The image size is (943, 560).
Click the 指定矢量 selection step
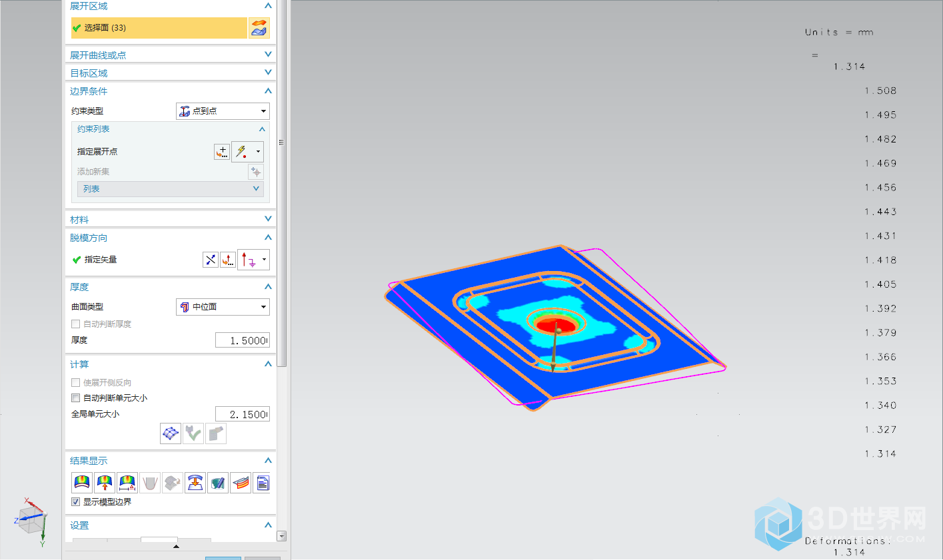click(100, 260)
